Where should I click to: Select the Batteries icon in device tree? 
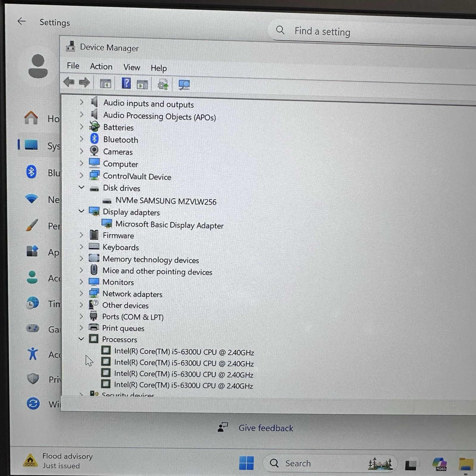94,126
